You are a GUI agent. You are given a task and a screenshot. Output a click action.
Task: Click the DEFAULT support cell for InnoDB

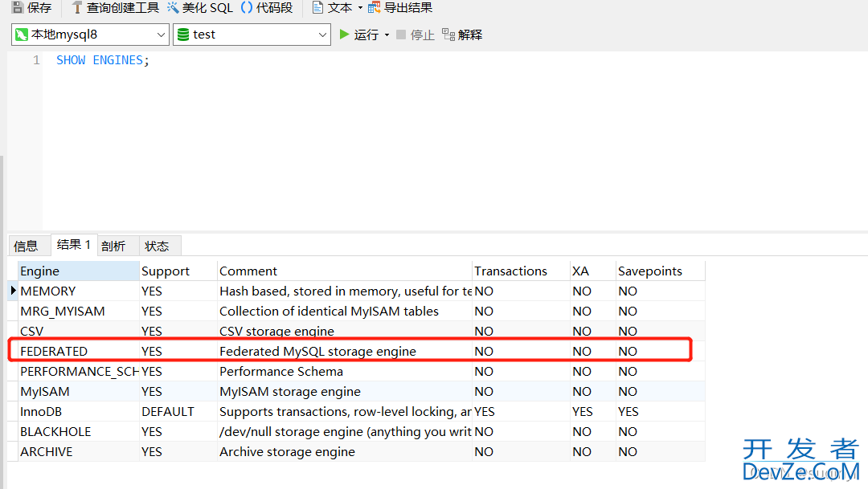tap(178, 412)
